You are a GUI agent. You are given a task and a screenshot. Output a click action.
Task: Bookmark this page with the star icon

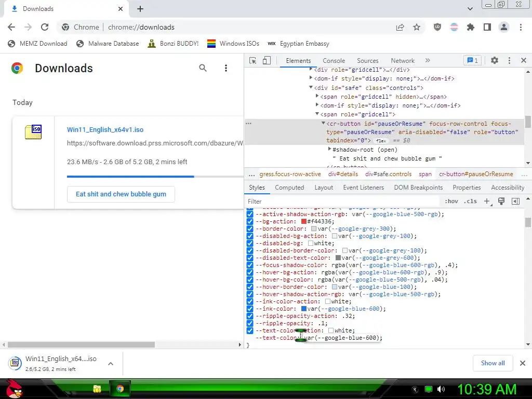tap(417, 27)
